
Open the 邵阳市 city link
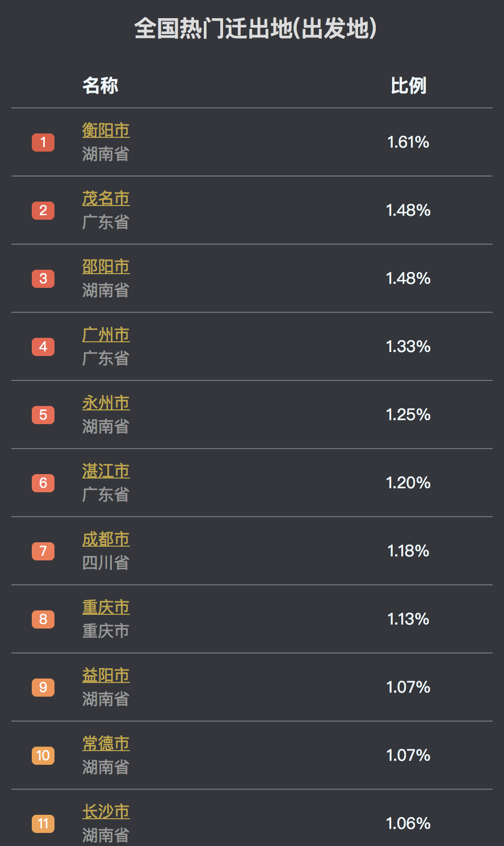(x=106, y=267)
